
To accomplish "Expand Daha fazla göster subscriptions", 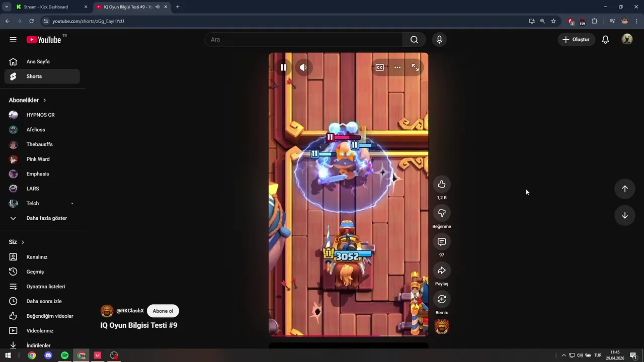I will click(42, 218).
